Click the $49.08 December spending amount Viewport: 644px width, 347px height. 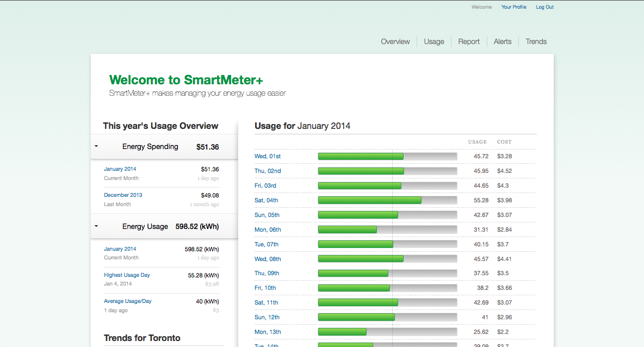(x=210, y=195)
